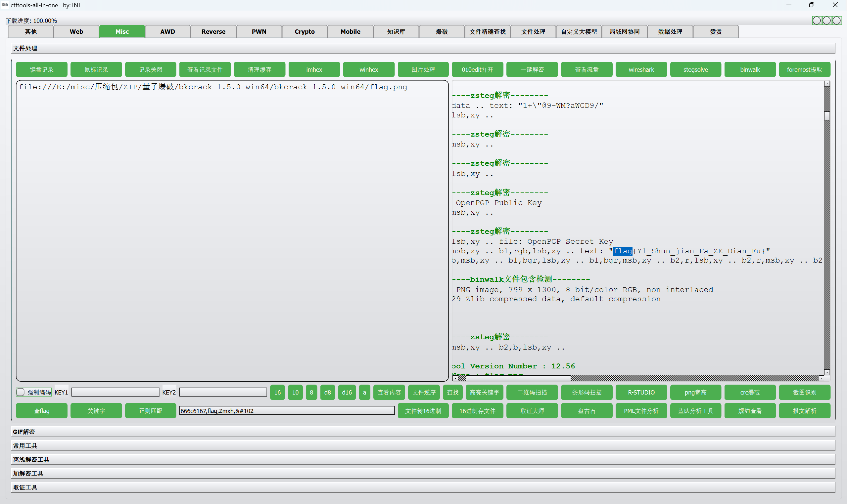This screenshot has width=847, height=504.
Task: Open the 自定义大模型 tab
Action: coord(579,32)
